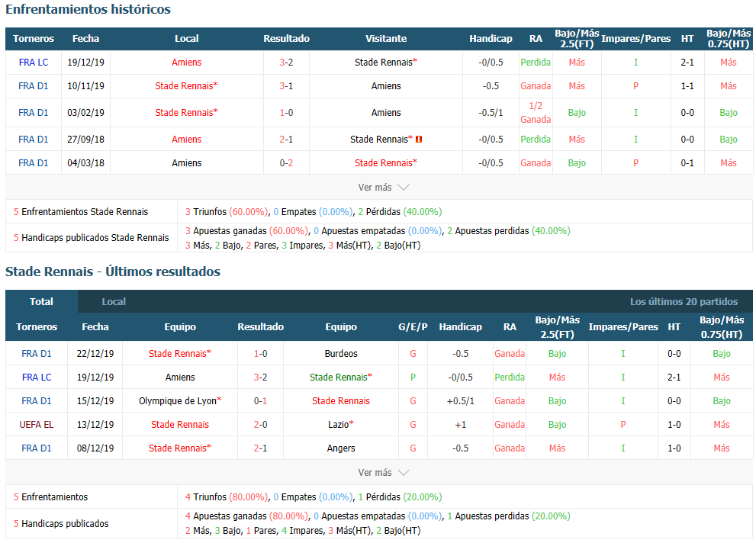
Task: Open FRA D1 link for the 03/02/19 match
Action: point(34,113)
